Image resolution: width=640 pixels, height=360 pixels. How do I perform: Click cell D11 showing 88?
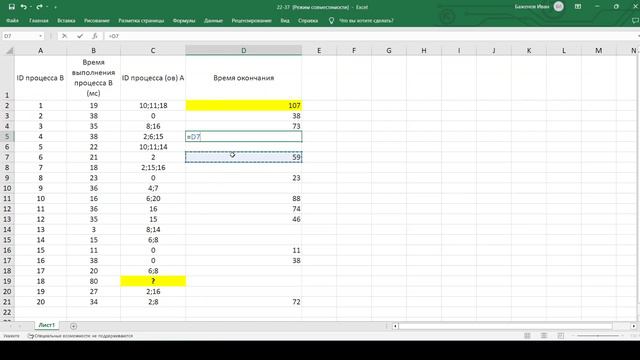click(244, 198)
